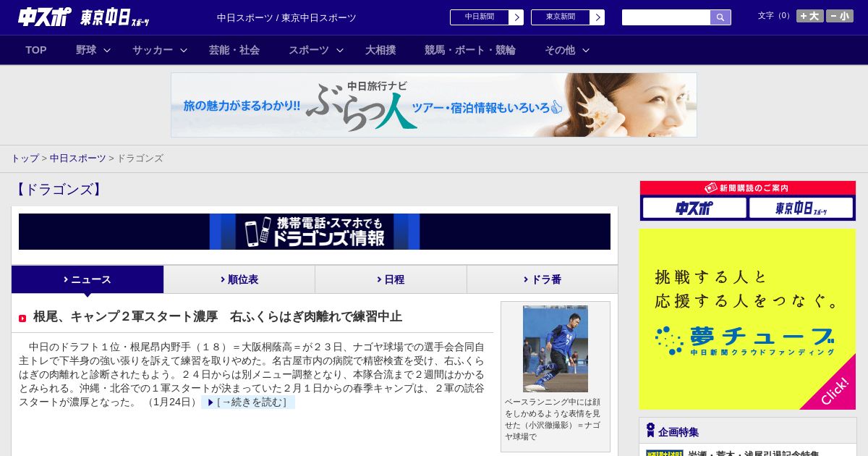The image size is (868, 456).
Task: Switch to the 順位表 tab
Action: pos(239,279)
